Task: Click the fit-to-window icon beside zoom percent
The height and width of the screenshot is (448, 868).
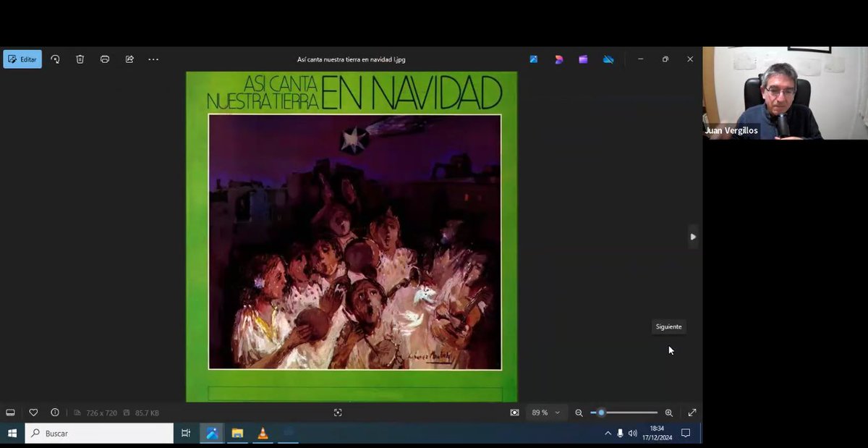Action: [x=514, y=413]
